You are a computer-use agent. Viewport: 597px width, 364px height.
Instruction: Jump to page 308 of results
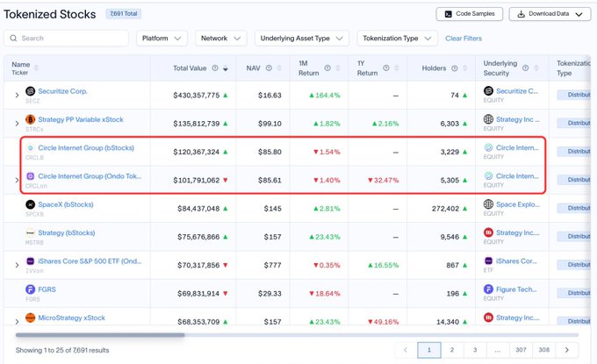[x=544, y=350]
